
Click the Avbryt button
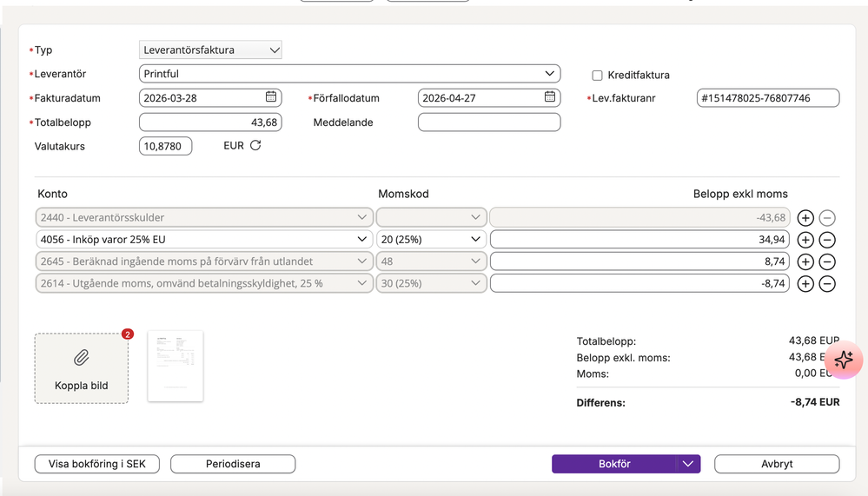(x=777, y=464)
